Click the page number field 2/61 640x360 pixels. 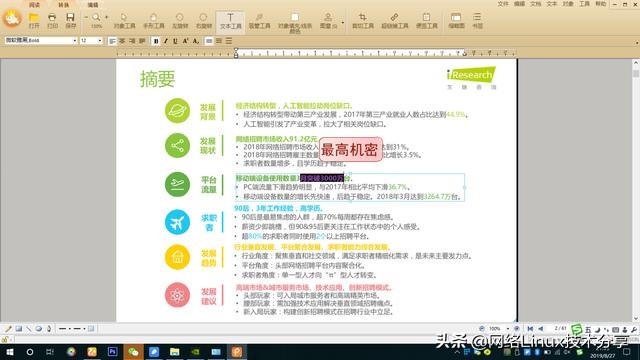coord(560,329)
